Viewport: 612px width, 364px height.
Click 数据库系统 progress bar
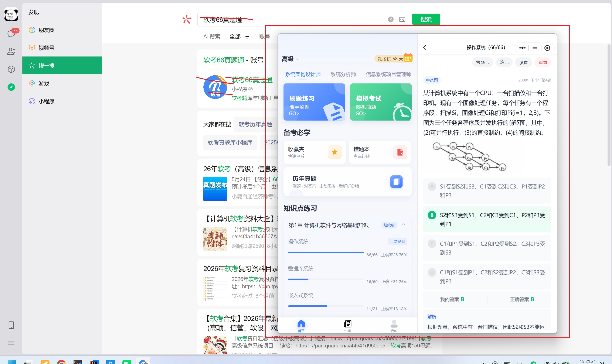[x=326, y=279]
